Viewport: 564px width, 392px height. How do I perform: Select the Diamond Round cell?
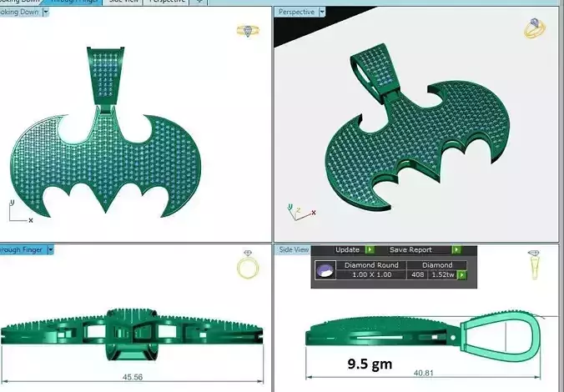tap(371, 265)
